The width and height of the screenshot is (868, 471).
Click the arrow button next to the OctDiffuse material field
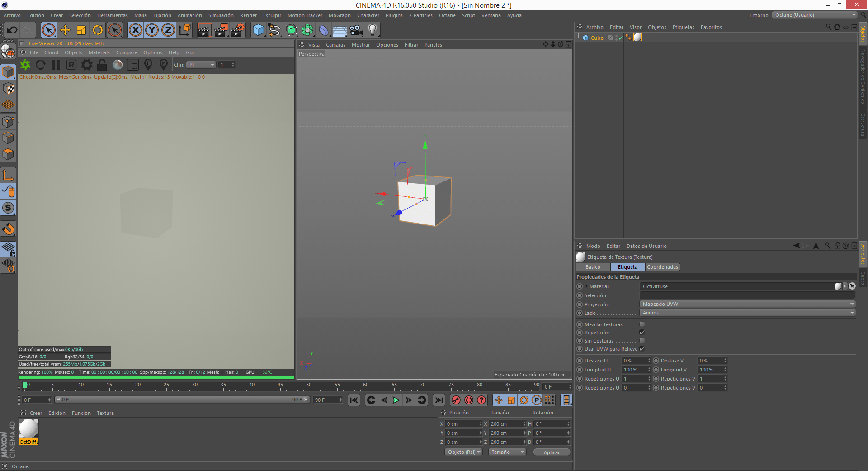pyautogui.click(x=845, y=286)
